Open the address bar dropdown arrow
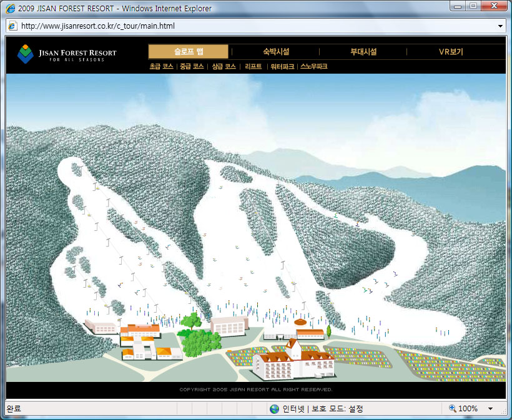 point(500,26)
